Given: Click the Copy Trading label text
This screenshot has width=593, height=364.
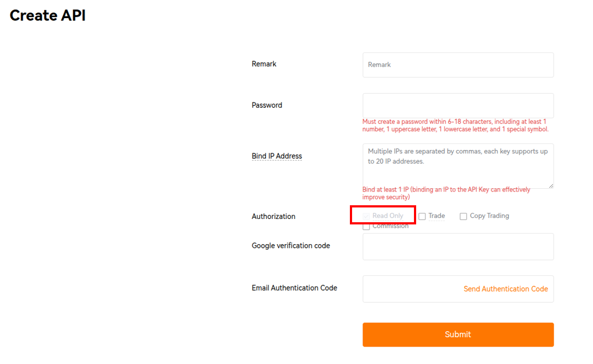Looking at the screenshot, I should [x=490, y=216].
